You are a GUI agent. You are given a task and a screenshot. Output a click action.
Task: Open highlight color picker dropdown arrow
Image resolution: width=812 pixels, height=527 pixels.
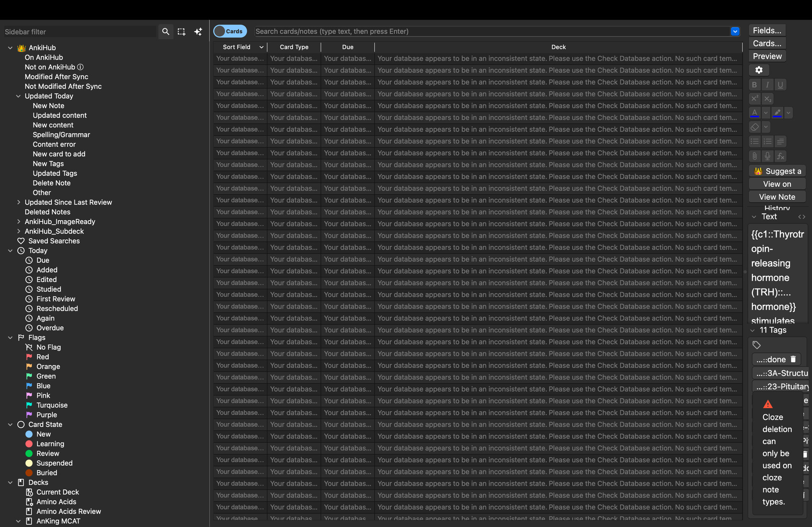tap(788, 113)
